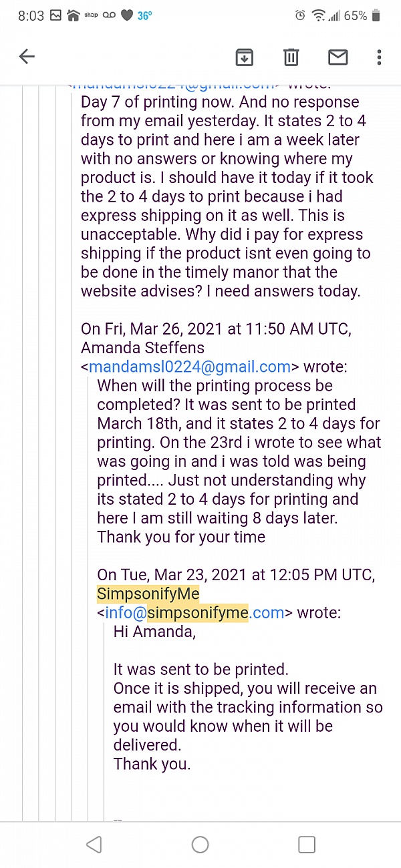
Task: Tap the voicemail icon in status bar
Action: pyautogui.click(x=110, y=15)
